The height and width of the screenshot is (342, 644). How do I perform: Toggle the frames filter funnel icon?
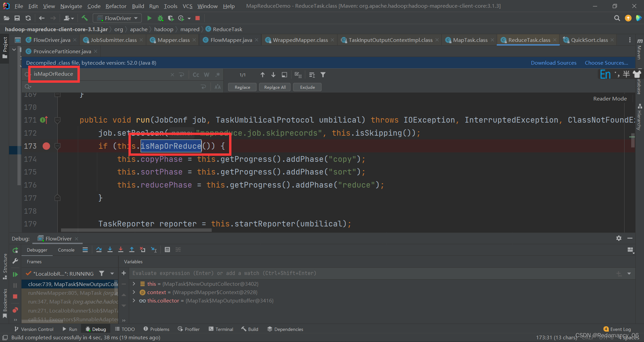[x=102, y=274]
